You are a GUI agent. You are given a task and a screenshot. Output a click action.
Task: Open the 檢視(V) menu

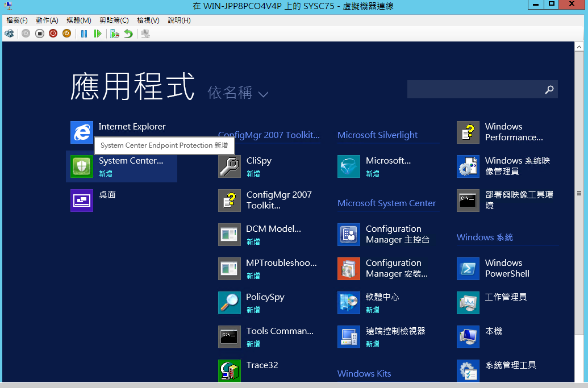[148, 20]
